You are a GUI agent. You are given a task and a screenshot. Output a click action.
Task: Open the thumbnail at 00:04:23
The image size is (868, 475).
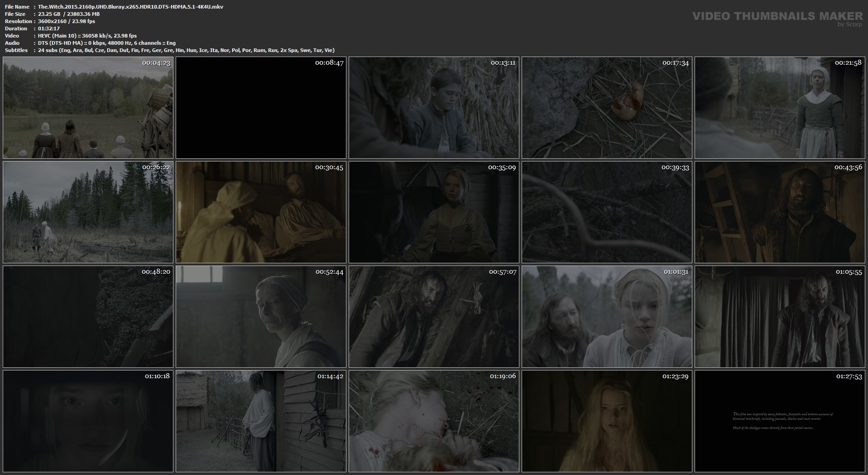pos(88,108)
